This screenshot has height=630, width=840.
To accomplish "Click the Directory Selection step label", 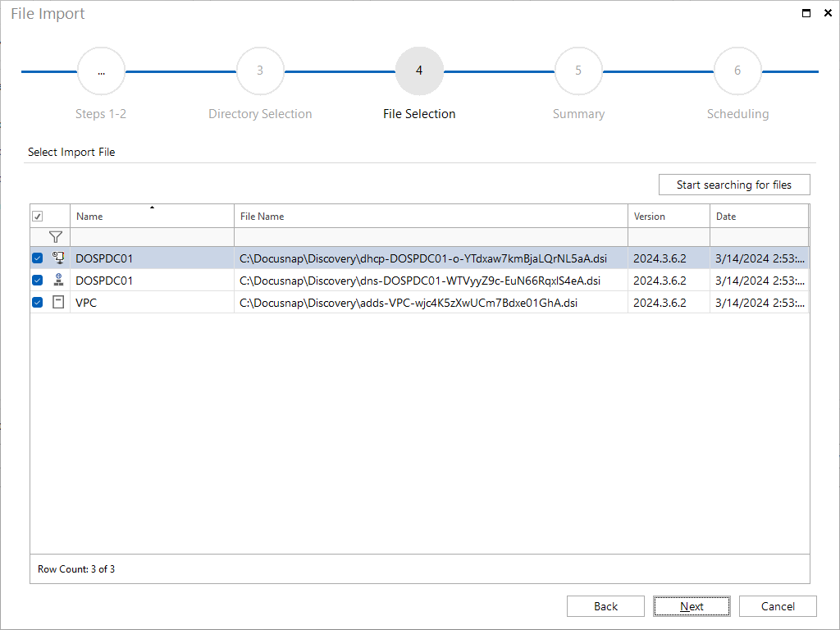I will (x=260, y=114).
